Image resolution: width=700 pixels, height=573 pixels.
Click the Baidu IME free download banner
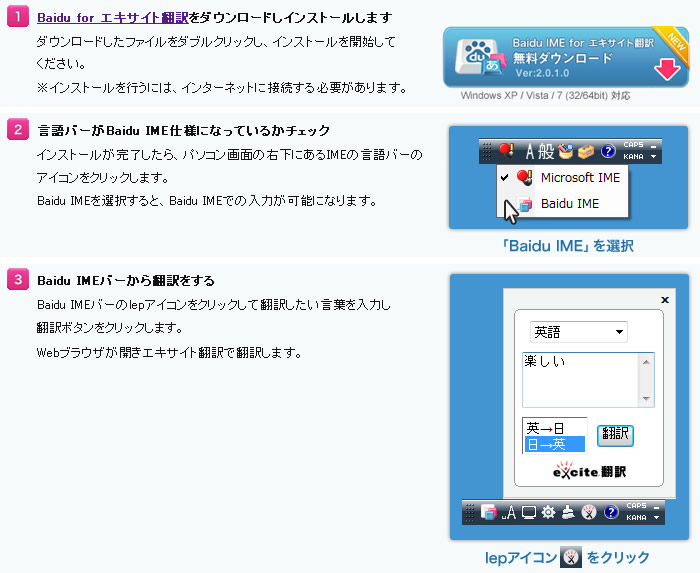pos(567,58)
